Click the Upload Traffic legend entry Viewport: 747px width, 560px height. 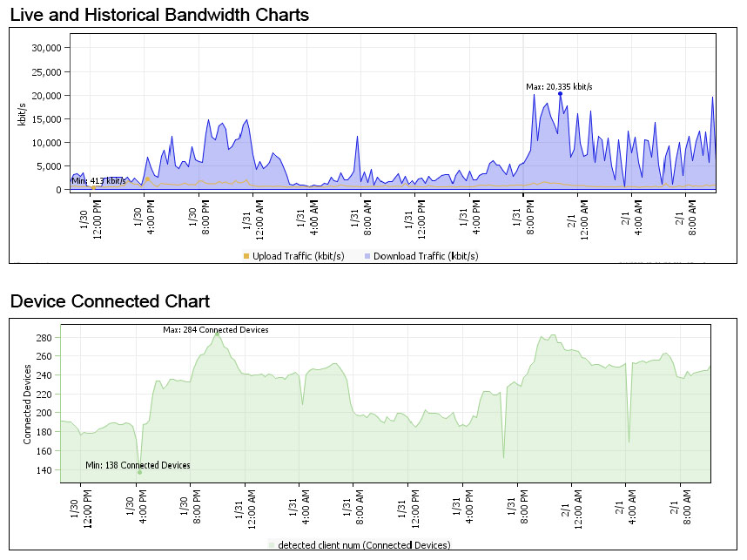click(x=294, y=256)
